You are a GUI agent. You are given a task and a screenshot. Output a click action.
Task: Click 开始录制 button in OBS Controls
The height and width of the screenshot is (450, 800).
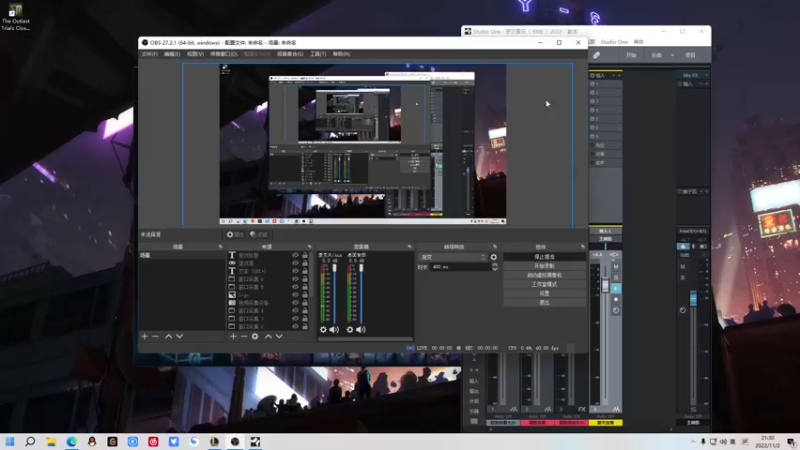(x=544, y=266)
